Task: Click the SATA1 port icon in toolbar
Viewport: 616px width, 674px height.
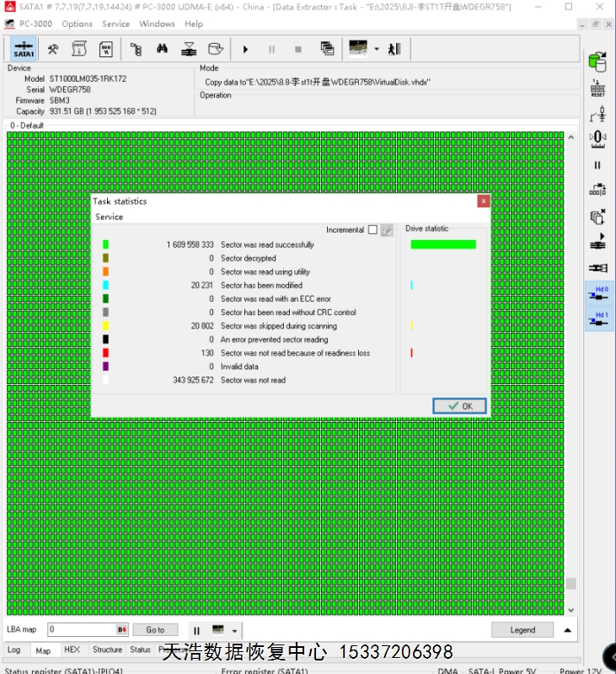Action: 24,49
